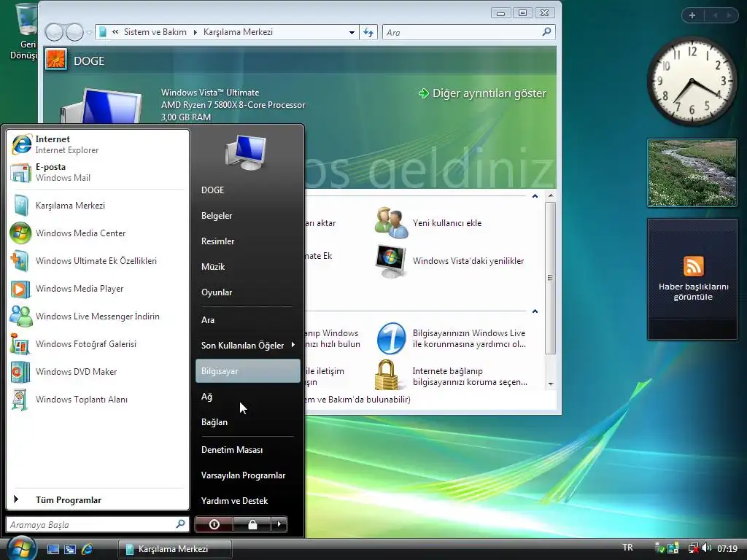This screenshot has width=747, height=560.
Task: Open Denetim Masası
Action: (248, 449)
